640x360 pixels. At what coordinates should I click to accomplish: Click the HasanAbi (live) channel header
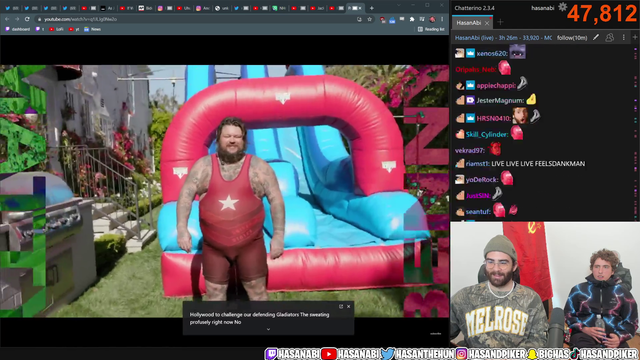(503, 38)
